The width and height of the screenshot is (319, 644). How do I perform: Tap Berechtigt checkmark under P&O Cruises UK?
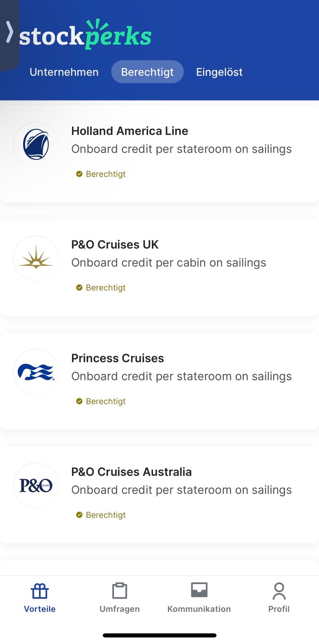pyautogui.click(x=79, y=288)
